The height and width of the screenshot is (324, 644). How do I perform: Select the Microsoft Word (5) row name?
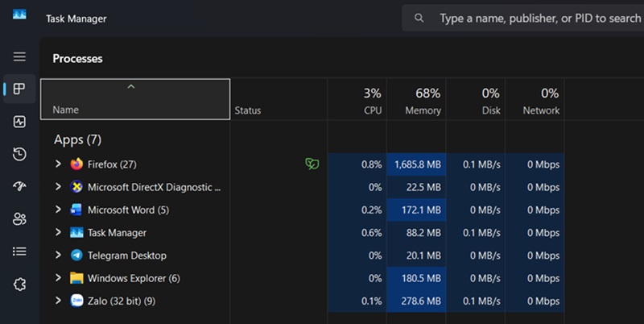tap(128, 210)
